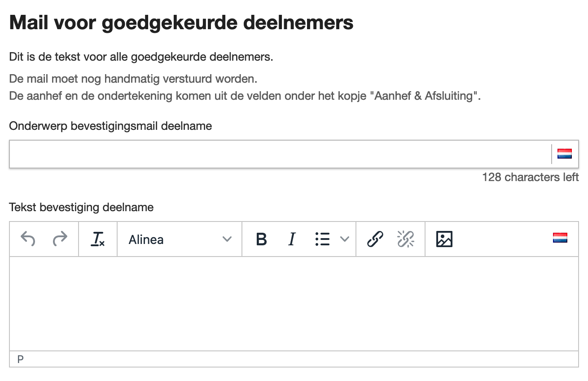Image resolution: width=588 pixels, height=381 pixels.
Task: Click the Dutch flag in the subject field
Action: 564,154
